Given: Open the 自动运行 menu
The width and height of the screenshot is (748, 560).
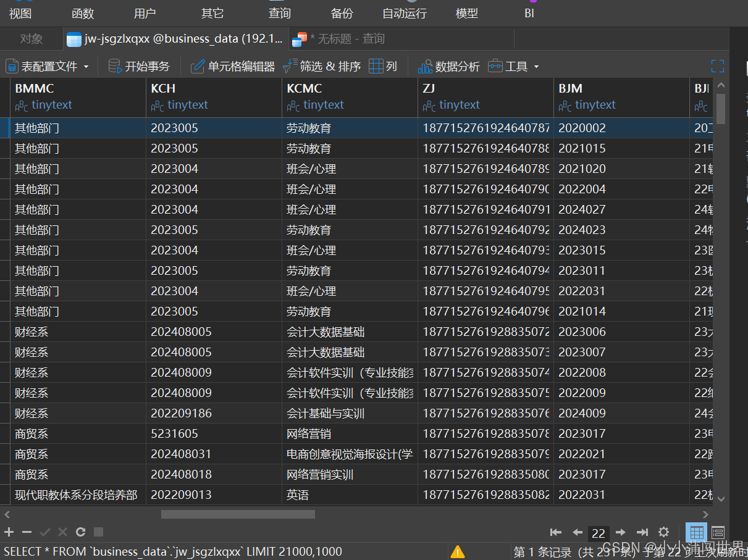Looking at the screenshot, I should point(404,12).
